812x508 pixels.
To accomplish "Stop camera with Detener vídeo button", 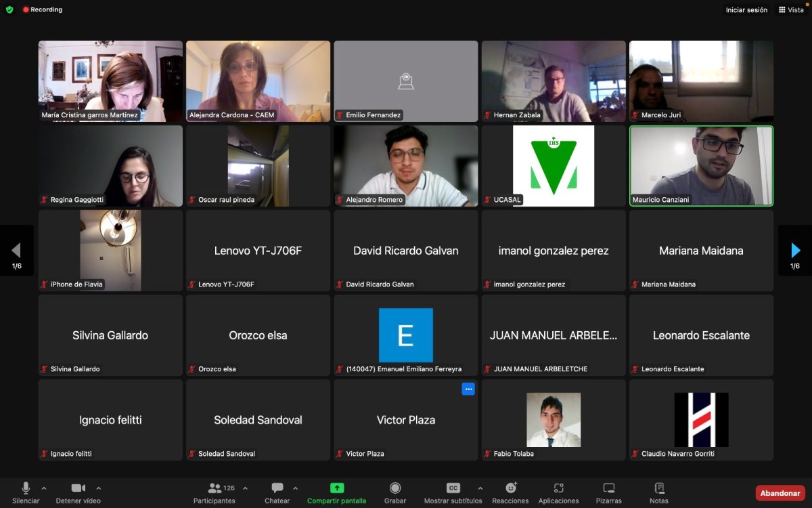I will 78,492.
